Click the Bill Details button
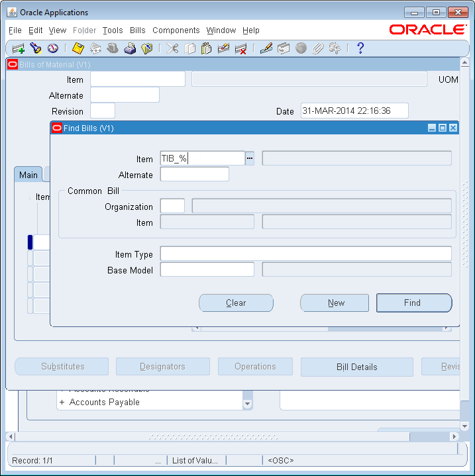This screenshot has width=475, height=476. (x=357, y=367)
